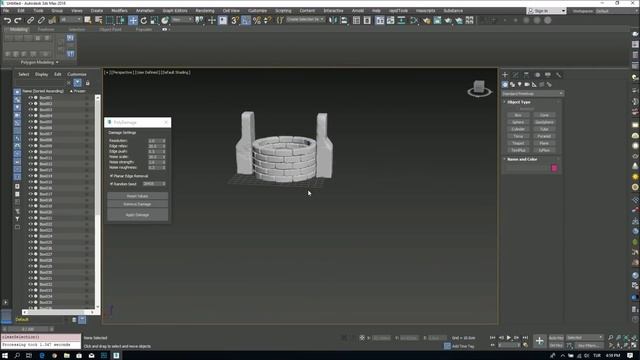Open the Scene Explorer Display menu

[x=41, y=74]
